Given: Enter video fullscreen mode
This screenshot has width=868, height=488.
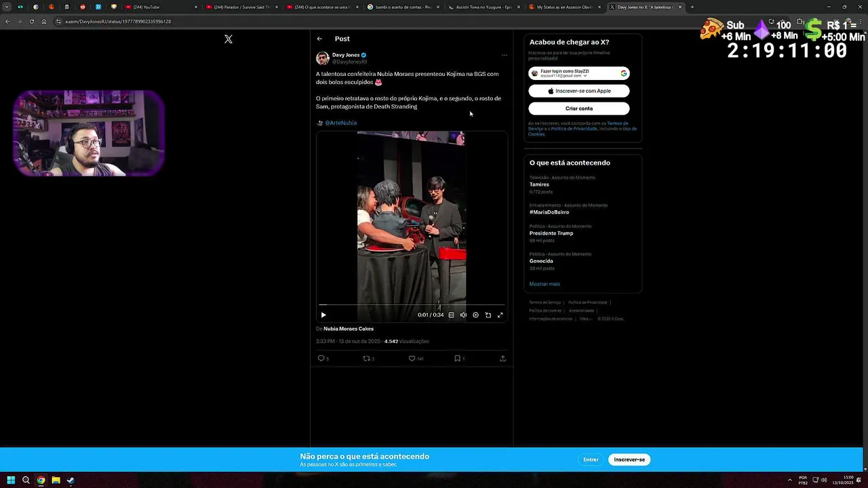Looking at the screenshot, I should (x=500, y=314).
